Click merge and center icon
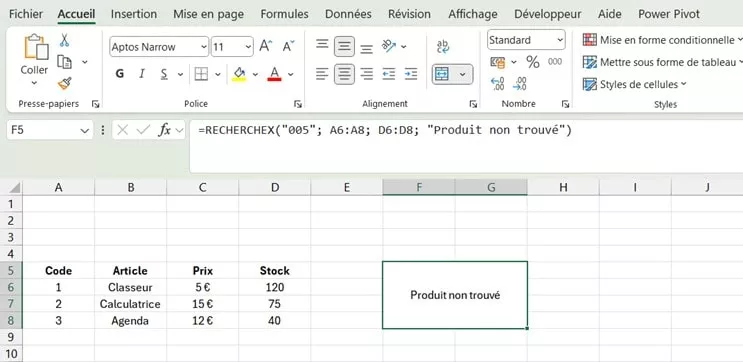The width and height of the screenshot is (743, 362). pyautogui.click(x=442, y=74)
